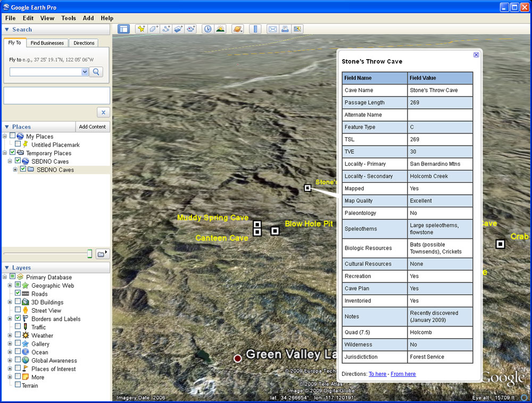This screenshot has width=532, height=403.
Task: Collapse the Places panel triangle
Action: pos(7,127)
